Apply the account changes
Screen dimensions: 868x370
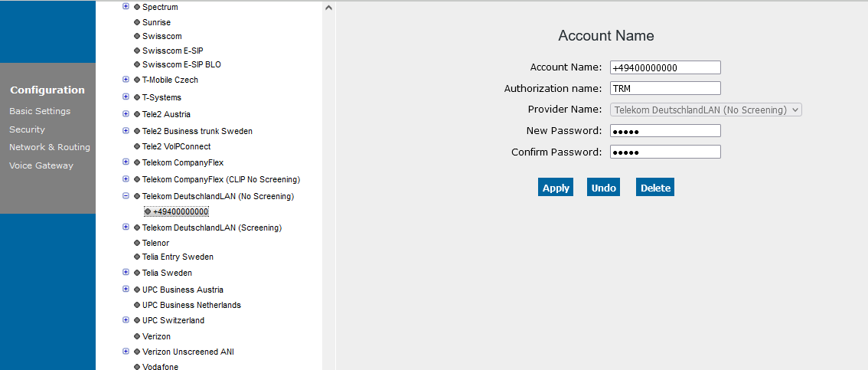tap(556, 187)
